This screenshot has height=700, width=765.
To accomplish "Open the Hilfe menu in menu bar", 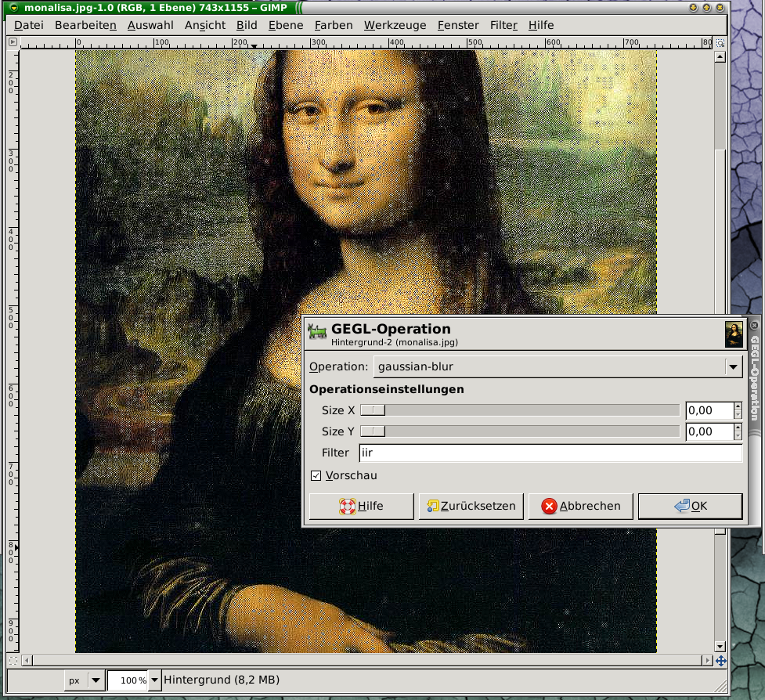I will pyautogui.click(x=541, y=25).
